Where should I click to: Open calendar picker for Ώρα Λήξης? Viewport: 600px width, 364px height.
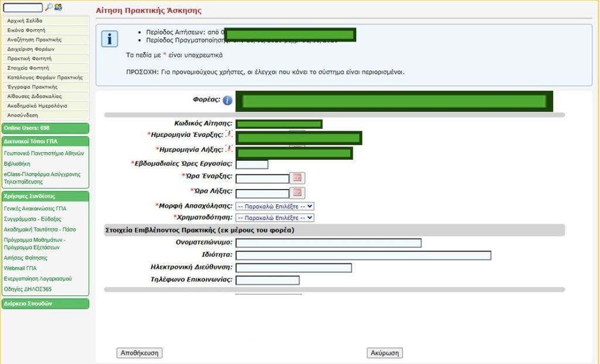click(297, 193)
